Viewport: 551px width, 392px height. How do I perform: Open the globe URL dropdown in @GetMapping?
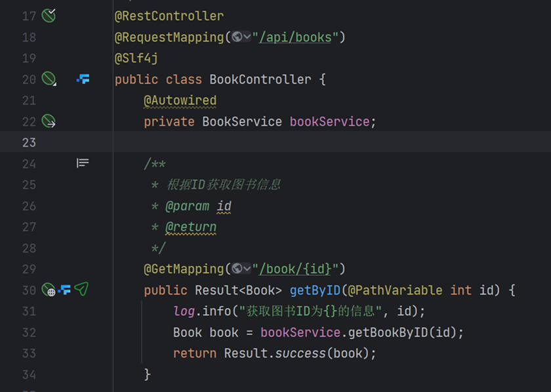[x=241, y=268]
